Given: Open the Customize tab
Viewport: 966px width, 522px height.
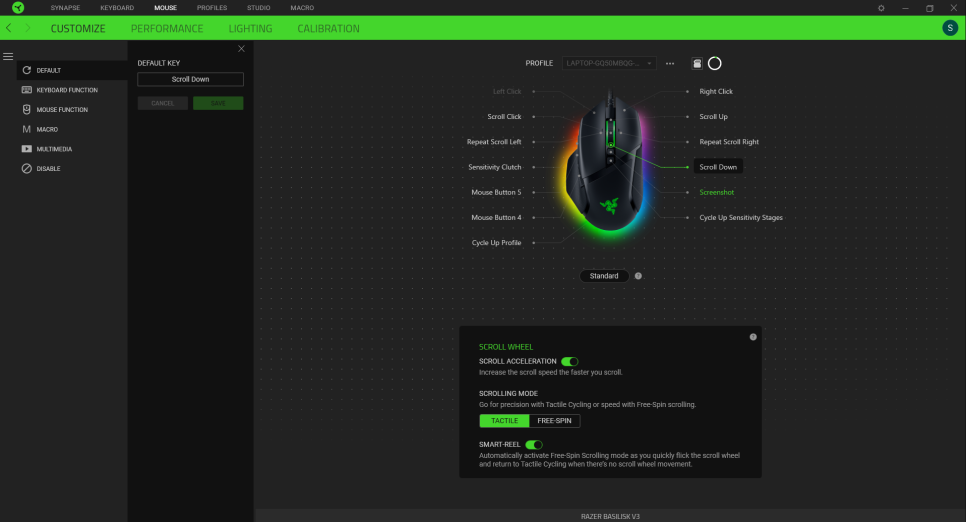Looking at the screenshot, I should pos(78,28).
